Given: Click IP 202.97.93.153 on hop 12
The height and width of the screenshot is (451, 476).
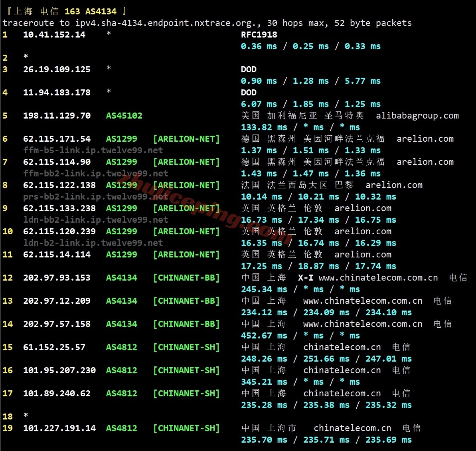Looking at the screenshot, I should point(57,278).
